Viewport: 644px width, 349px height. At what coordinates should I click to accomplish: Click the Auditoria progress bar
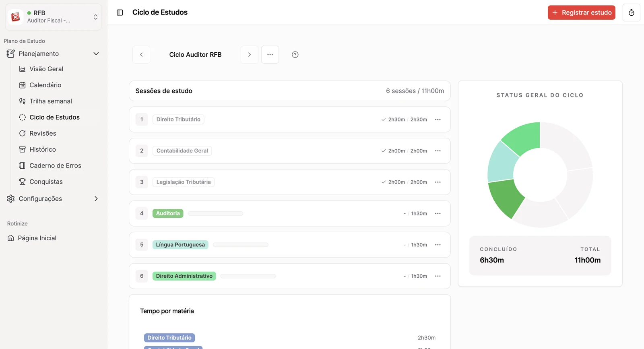(216, 213)
